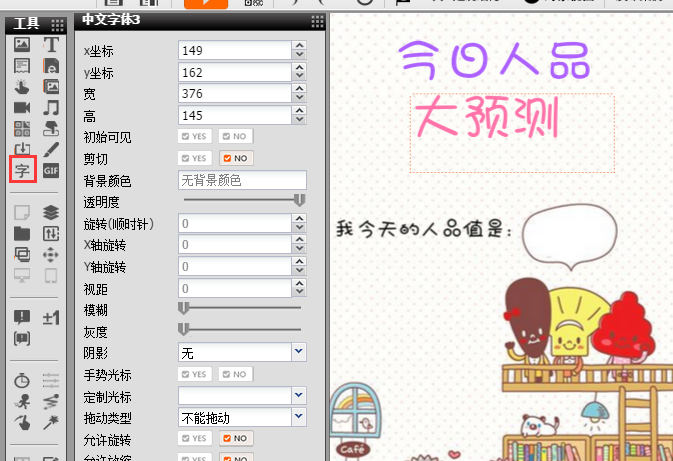Click the x坐标 field showing 149

coord(235,50)
